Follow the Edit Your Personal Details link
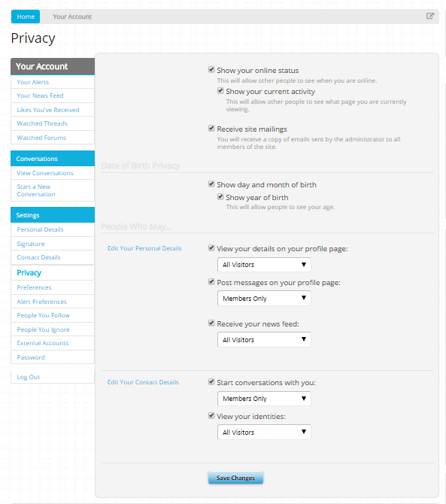 [x=144, y=248]
